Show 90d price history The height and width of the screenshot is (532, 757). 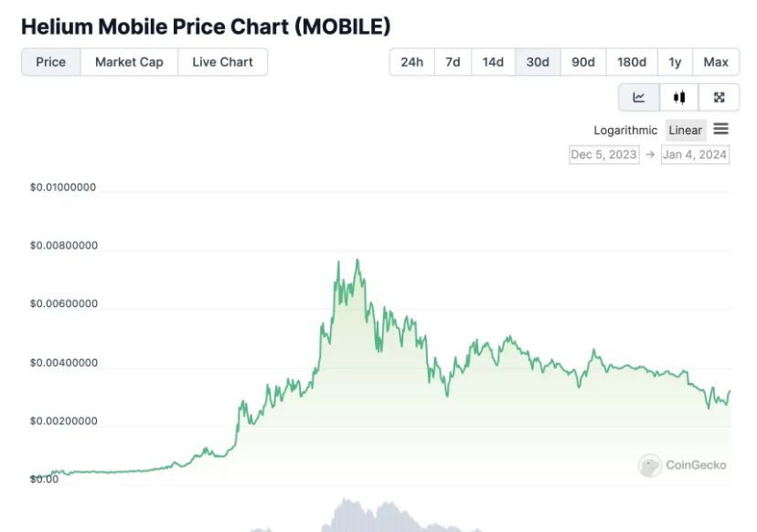583,62
